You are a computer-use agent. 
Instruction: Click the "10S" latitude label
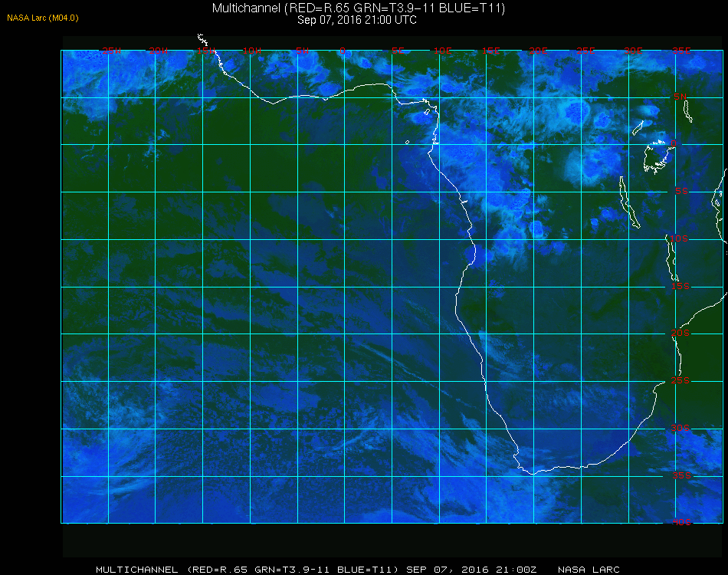[x=679, y=238]
